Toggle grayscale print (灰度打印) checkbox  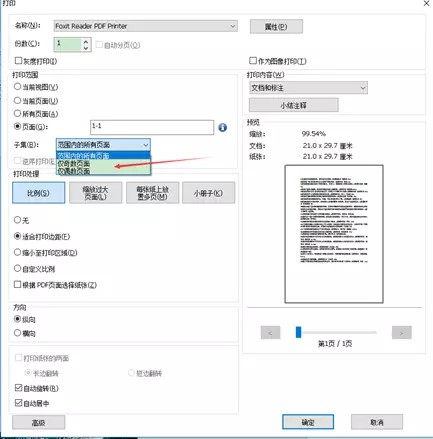(18, 61)
